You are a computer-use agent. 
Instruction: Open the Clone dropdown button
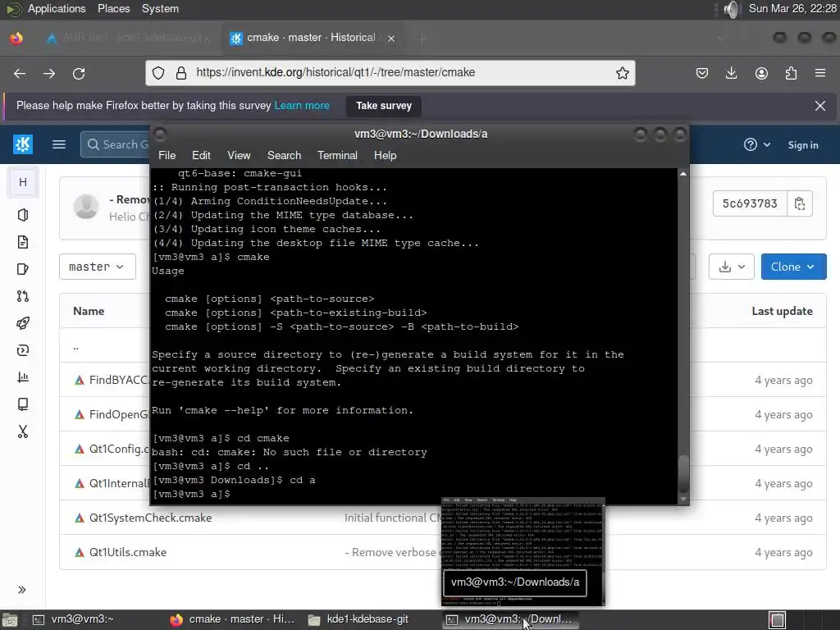(x=793, y=267)
